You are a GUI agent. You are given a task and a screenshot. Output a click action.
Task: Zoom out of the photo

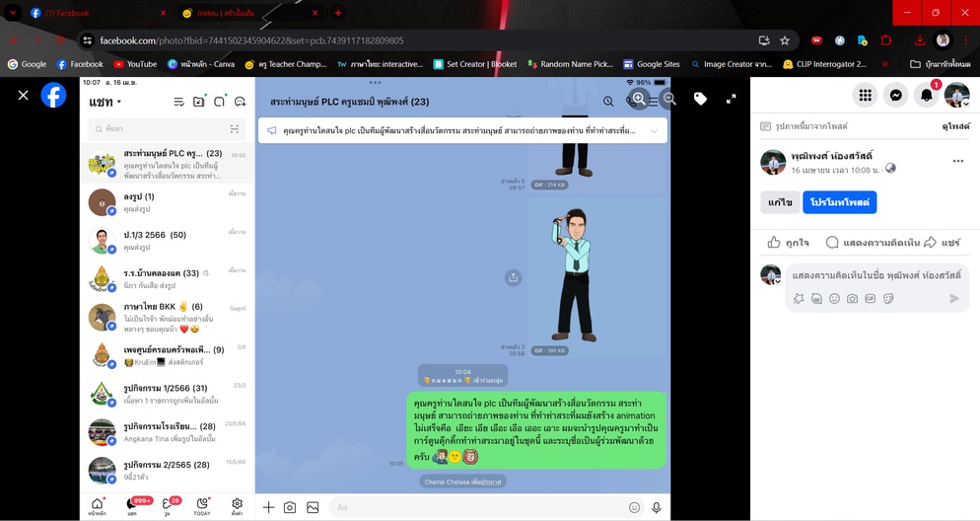point(669,99)
